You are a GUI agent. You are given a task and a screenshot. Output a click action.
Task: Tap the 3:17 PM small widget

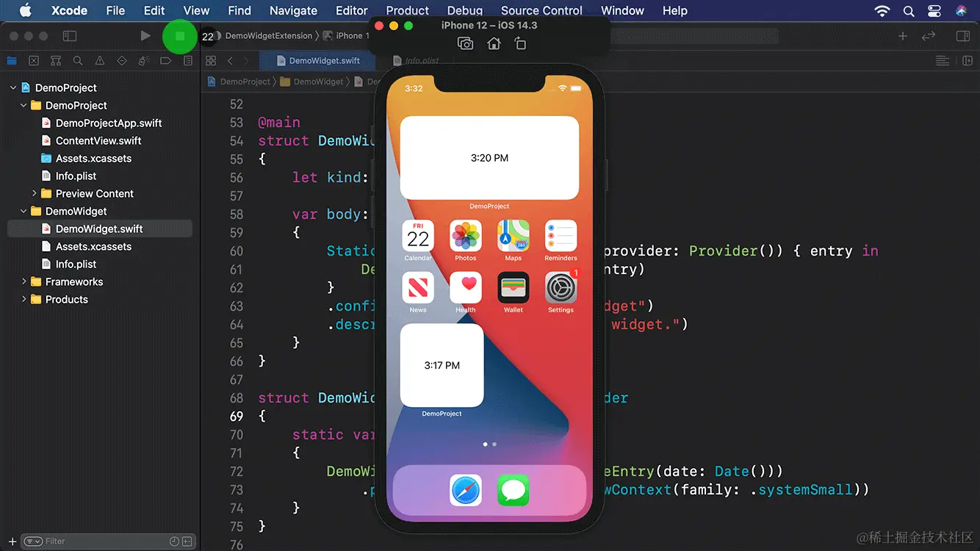tap(442, 365)
